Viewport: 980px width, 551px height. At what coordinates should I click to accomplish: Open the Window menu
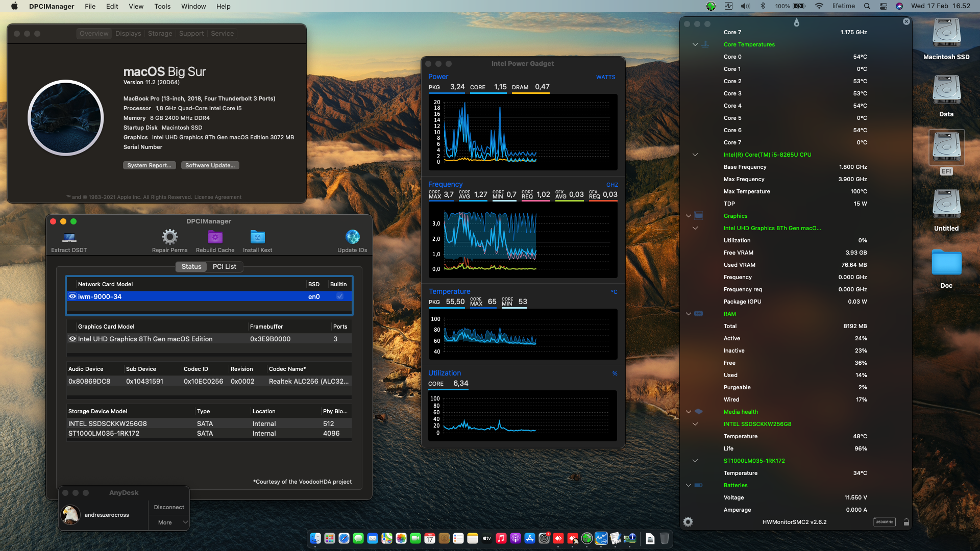click(193, 6)
